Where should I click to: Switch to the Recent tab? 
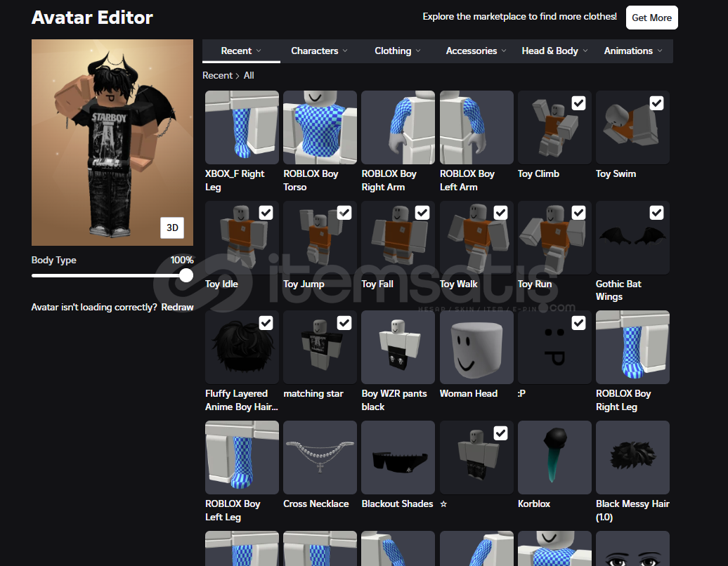(x=241, y=51)
